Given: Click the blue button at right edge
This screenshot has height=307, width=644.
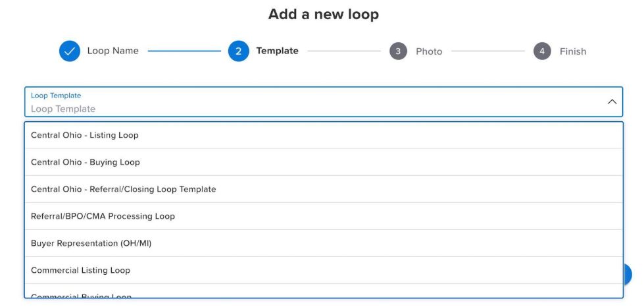Looking at the screenshot, I should [x=627, y=274].
